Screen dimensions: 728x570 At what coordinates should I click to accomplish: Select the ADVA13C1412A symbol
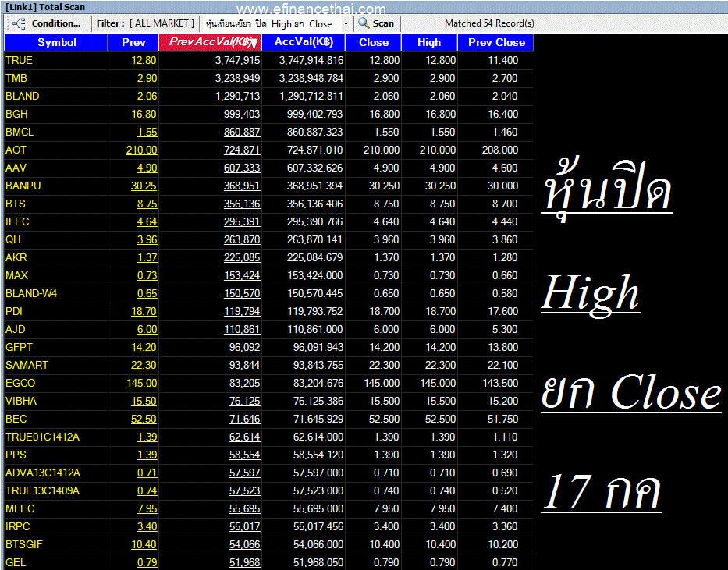pos(43,473)
